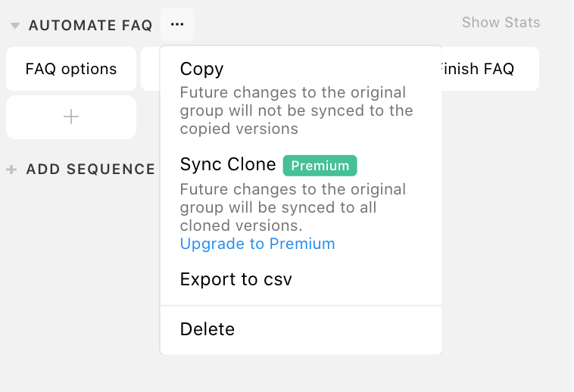Open the Finish FAQ block
The width and height of the screenshot is (574, 392).
click(x=490, y=69)
